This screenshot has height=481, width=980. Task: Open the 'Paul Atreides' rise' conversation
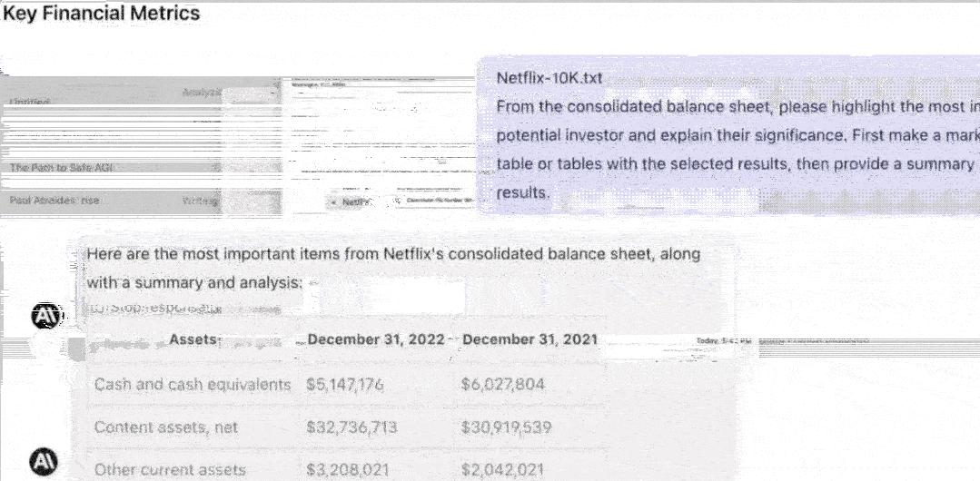[54, 201]
